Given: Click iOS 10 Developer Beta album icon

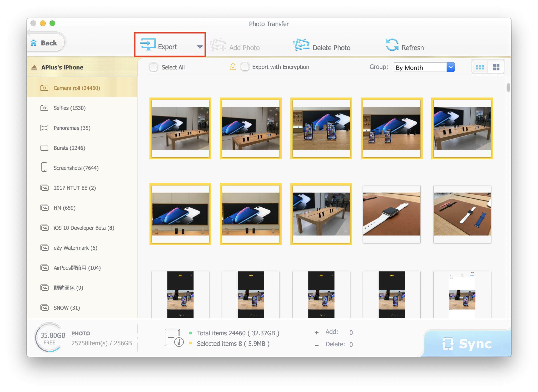Looking at the screenshot, I should (45, 228).
